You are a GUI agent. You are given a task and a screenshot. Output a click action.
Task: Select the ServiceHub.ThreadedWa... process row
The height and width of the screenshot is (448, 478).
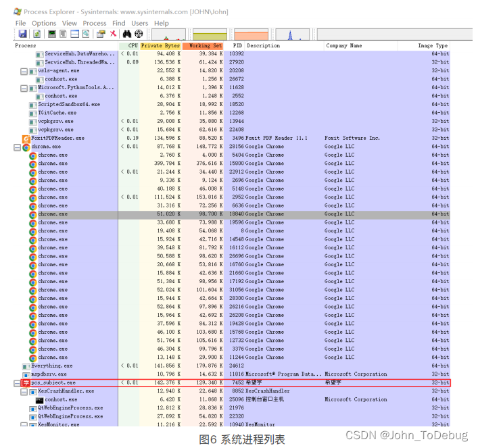232,62
